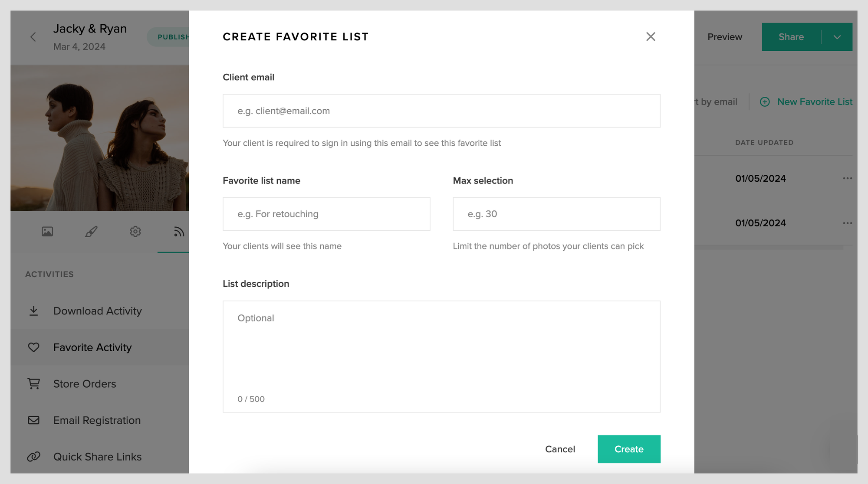Open the Preview menu item

click(x=724, y=37)
